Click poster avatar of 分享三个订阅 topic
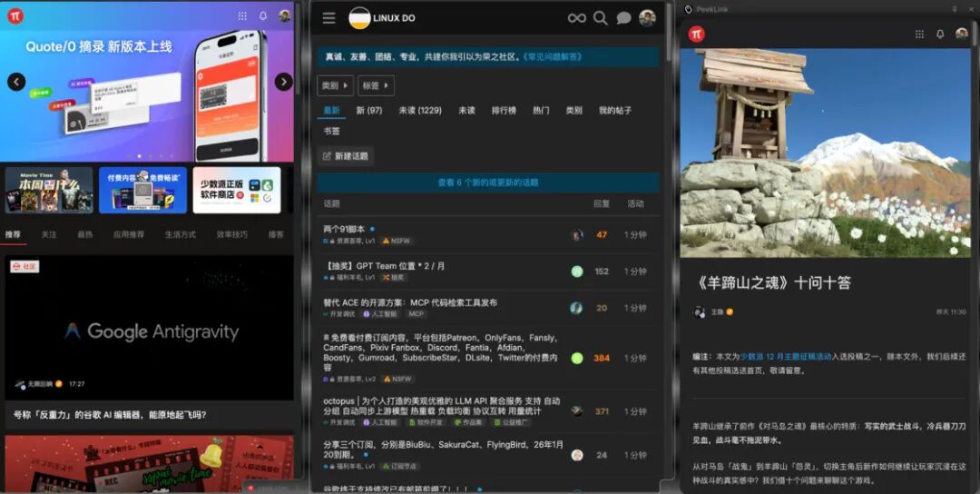Image resolution: width=980 pixels, height=494 pixels. (577, 455)
